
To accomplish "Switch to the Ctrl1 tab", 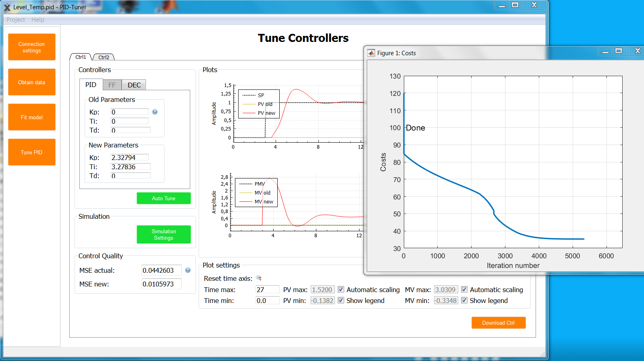I will click(81, 57).
